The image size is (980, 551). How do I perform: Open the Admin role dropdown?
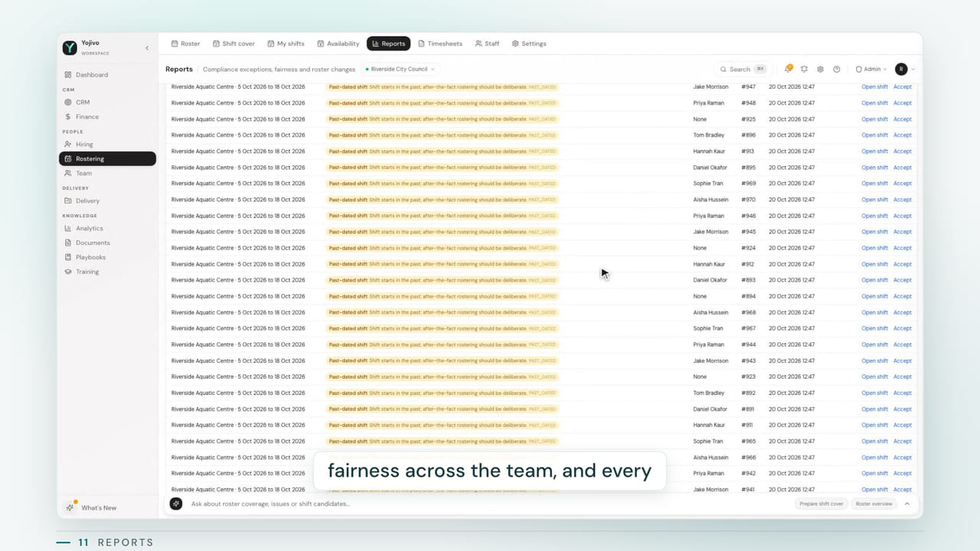click(x=871, y=69)
